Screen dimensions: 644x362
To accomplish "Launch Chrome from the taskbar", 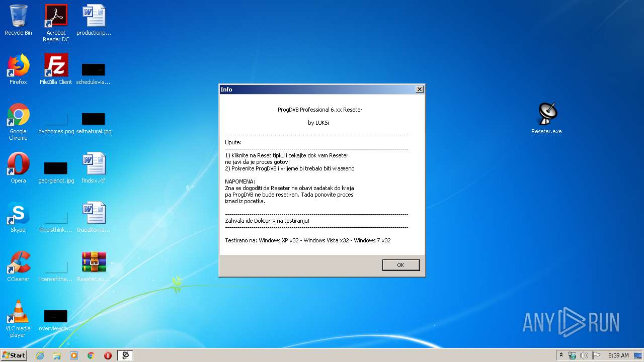I will point(91,355).
